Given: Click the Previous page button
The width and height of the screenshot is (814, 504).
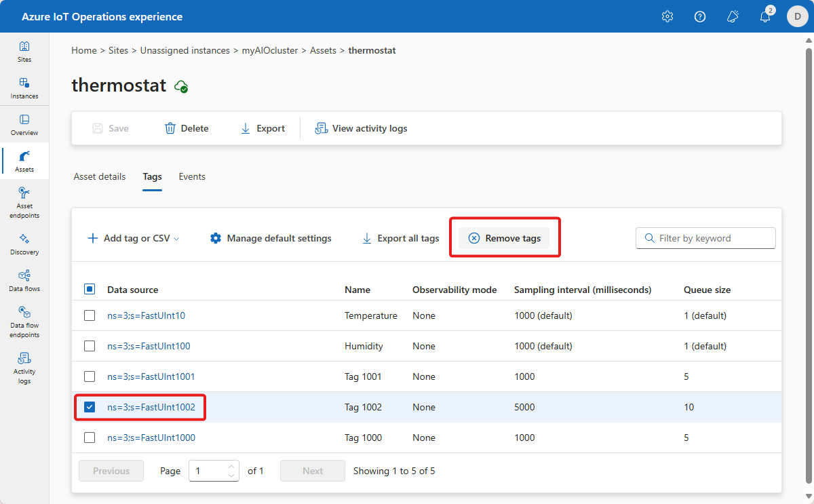Looking at the screenshot, I should point(111,471).
